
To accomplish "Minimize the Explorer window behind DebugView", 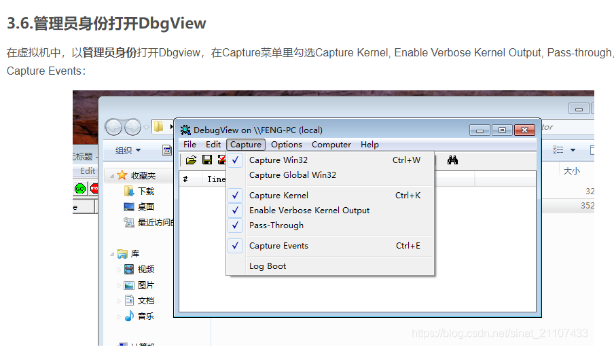I will 579,109.
